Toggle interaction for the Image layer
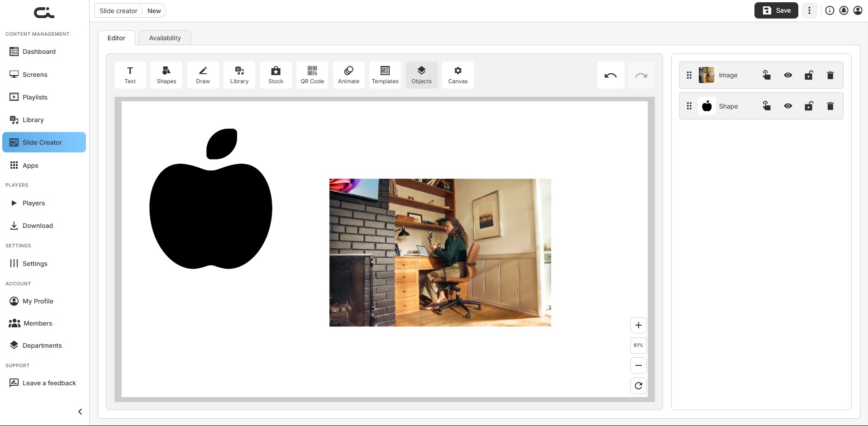Screen dimensions: 868x426 [767, 75]
